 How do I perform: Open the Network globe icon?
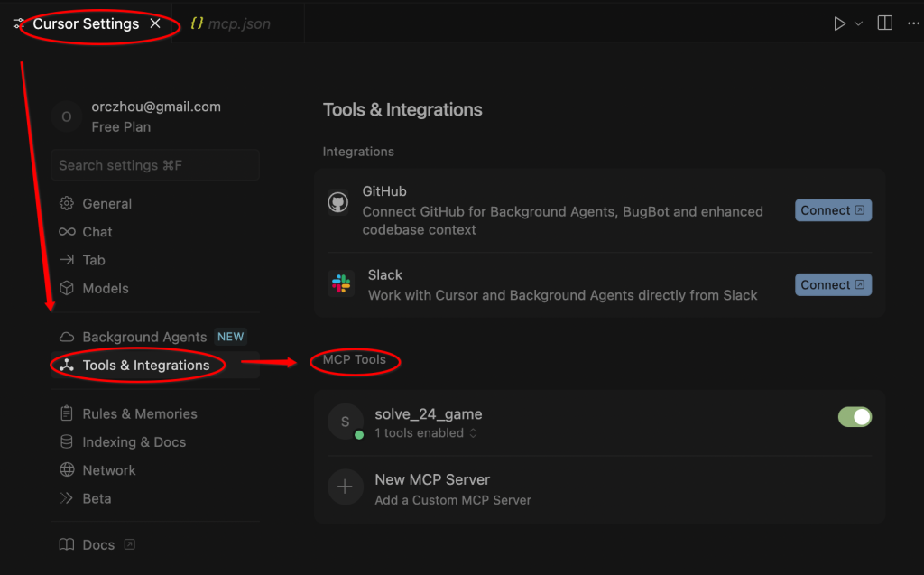pyautogui.click(x=66, y=469)
